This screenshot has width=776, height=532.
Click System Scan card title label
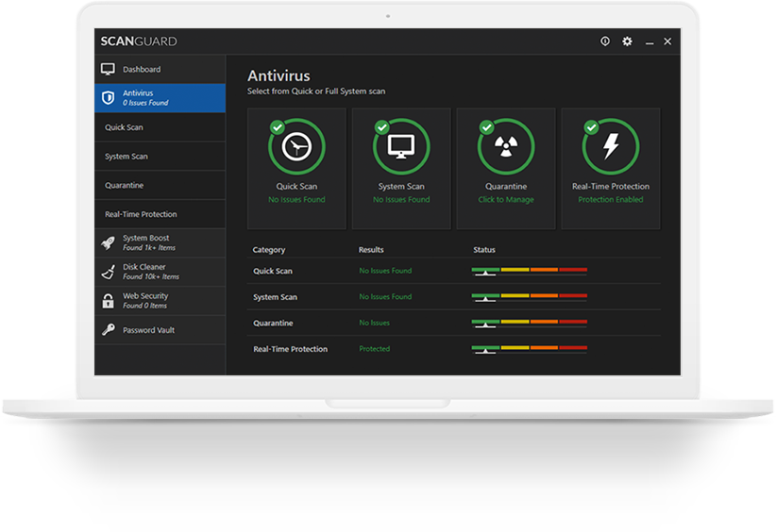[x=401, y=187]
